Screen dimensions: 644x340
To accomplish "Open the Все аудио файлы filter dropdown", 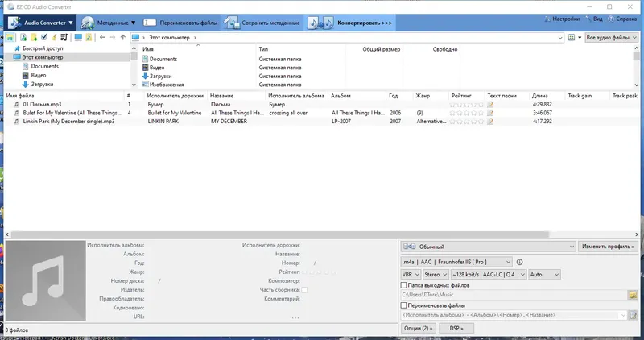I will [x=611, y=37].
